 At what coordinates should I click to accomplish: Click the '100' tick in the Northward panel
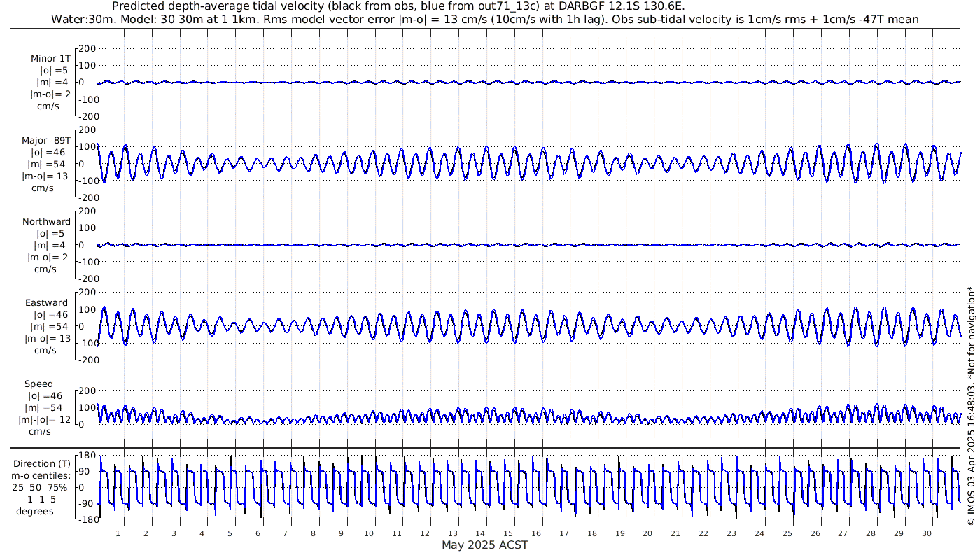pos(87,228)
